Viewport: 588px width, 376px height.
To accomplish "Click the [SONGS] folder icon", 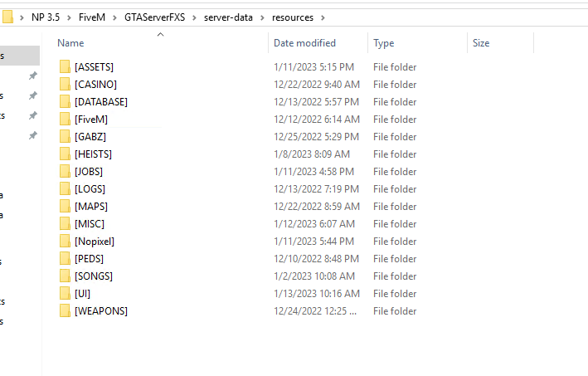I will pyautogui.click(x=65, y=276).
